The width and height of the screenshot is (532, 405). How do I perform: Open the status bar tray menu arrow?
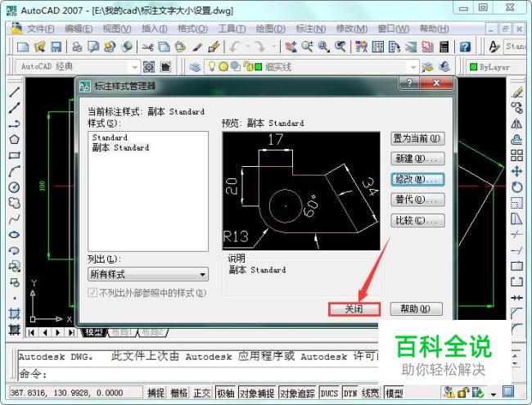click(x=494, y=394)
